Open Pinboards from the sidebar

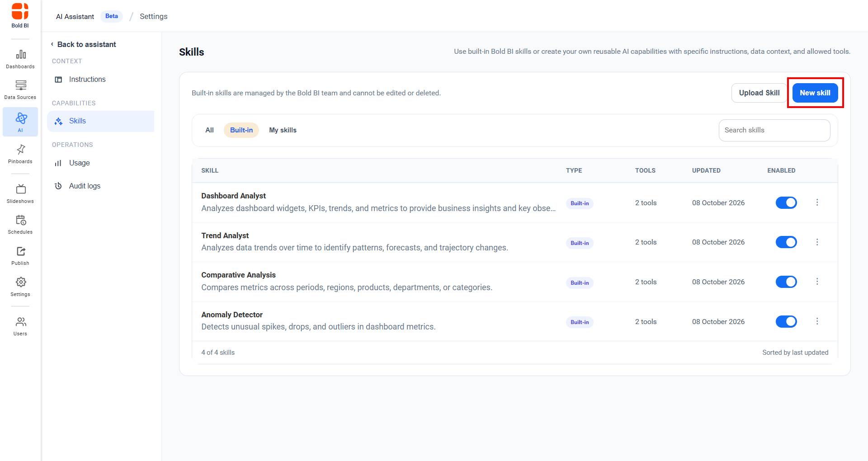pyautogui.click(x=20, y=154)
